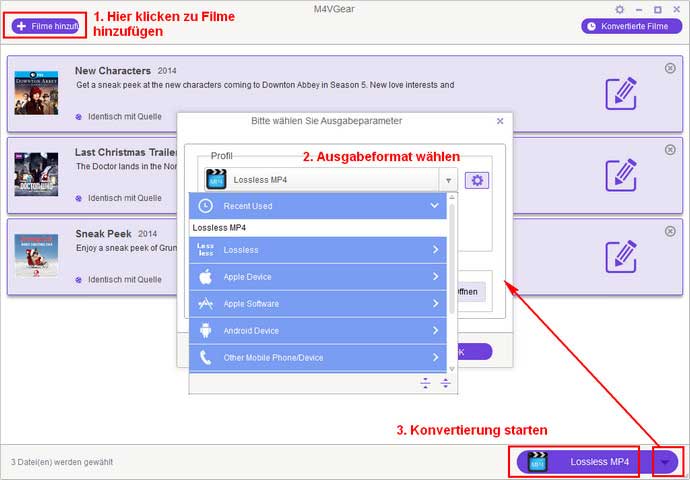
Task: Expand the Android Device category
Action: (x=318, y=330)
